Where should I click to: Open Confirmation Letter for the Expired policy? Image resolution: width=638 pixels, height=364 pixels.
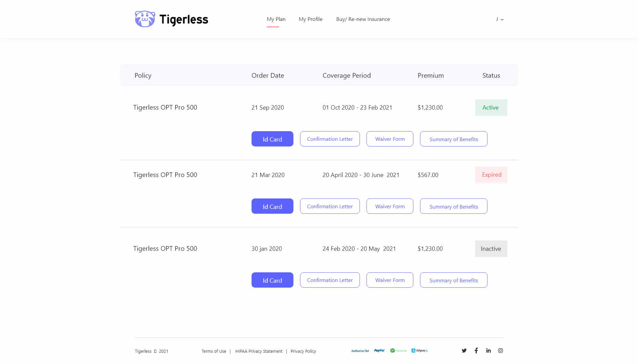(x=330, y=206)
